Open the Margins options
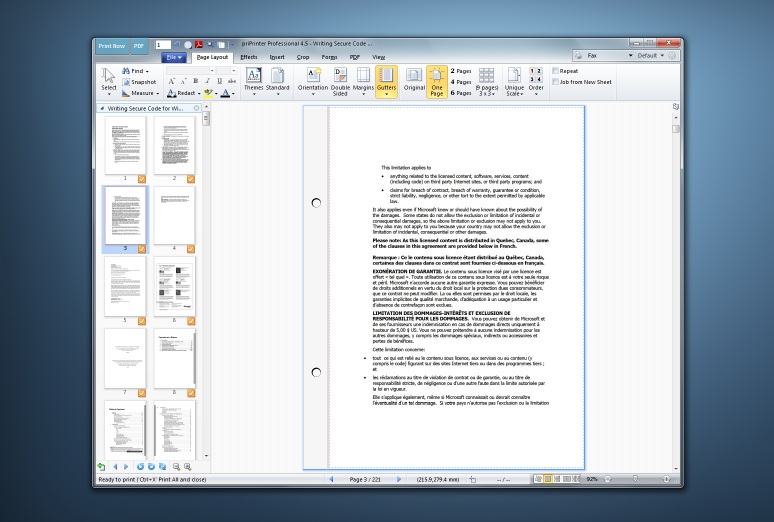The width and height of the screenshot is (774, 522). coord(363,81)
